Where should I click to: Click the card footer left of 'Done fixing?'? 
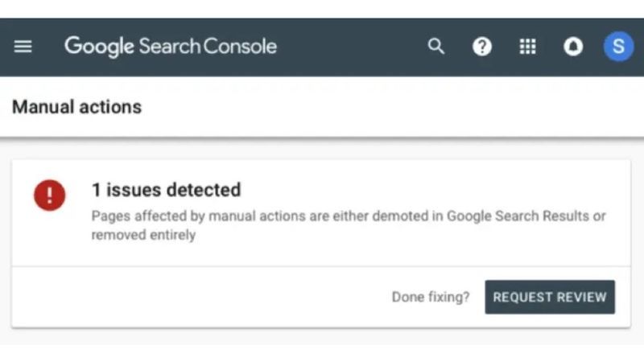click(201, 297)
